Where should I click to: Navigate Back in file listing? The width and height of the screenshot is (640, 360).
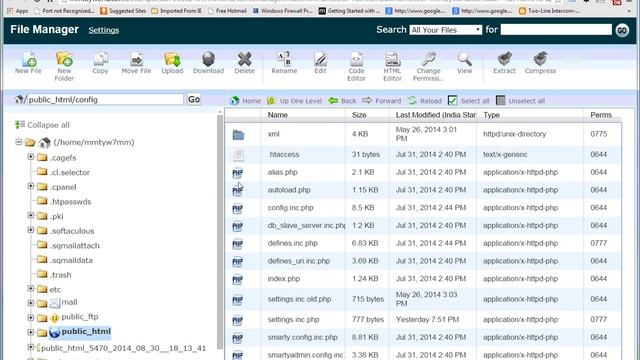342,100
